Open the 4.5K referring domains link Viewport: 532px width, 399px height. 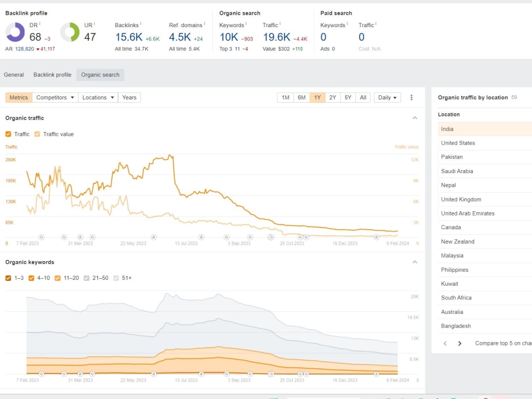(180, 37)
